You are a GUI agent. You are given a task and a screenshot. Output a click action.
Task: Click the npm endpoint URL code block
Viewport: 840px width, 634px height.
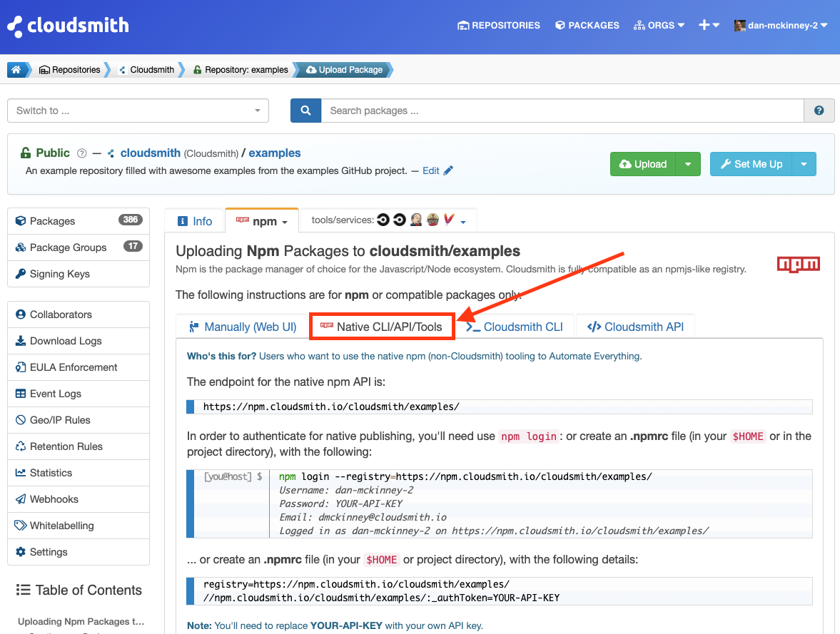[x=500, y=407]
